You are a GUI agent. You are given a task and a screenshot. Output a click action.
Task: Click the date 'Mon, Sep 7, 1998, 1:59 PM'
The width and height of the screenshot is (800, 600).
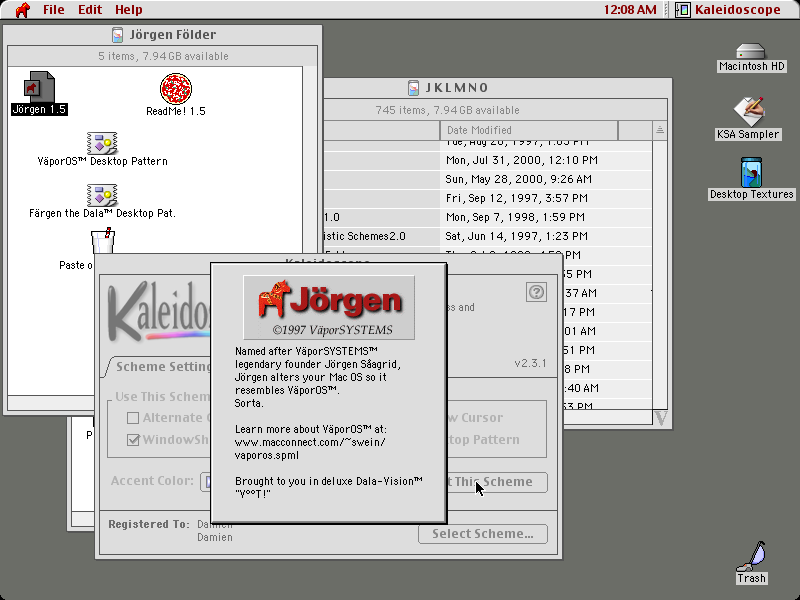pos(515,217)
